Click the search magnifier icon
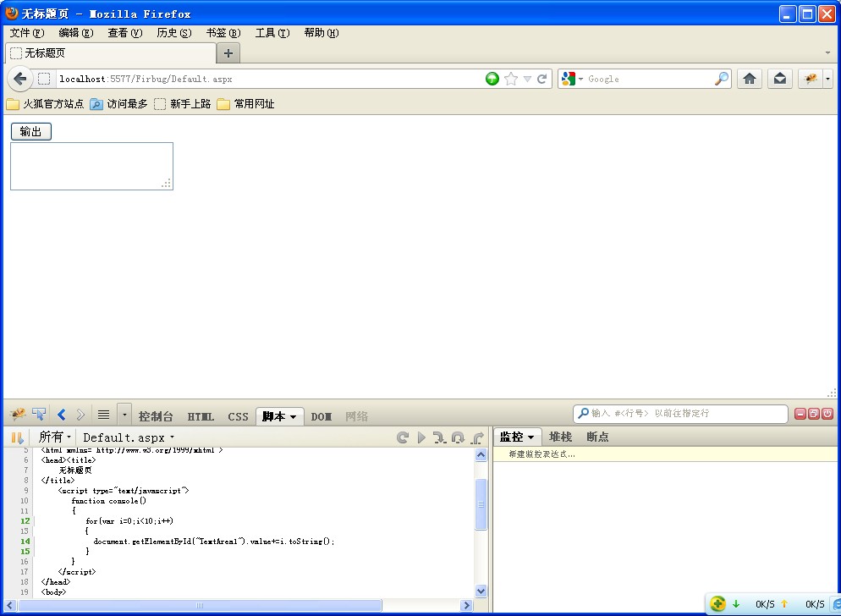 (722, 79)
